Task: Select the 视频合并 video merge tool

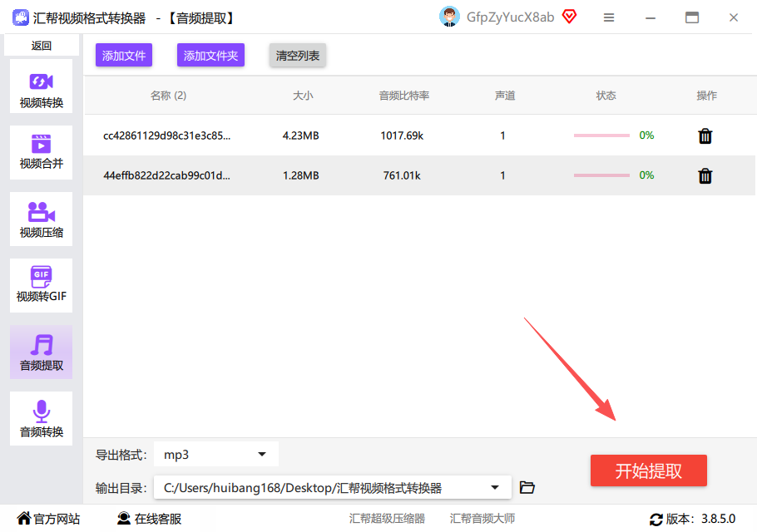Action: coord(41,152)
